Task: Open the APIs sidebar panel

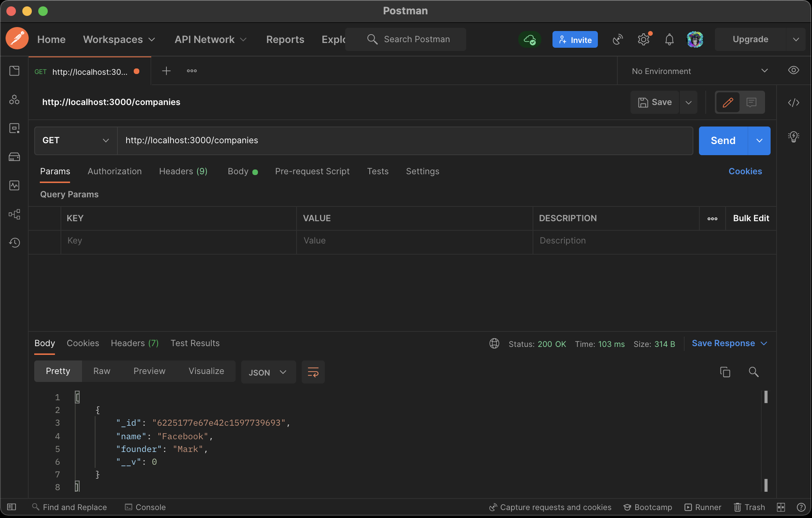Action: coord(14,100)
